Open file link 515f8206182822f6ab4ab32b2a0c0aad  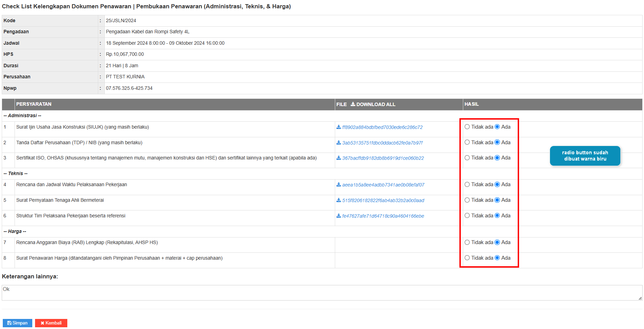383,200
